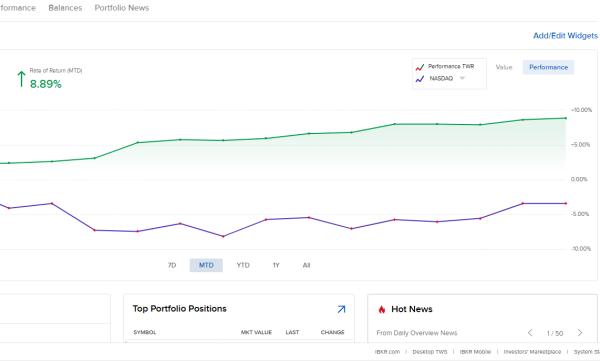The width and height of the screenshot is (600, 361).
Task: Switch the chart to Value view
Action: [x=504, y=67]
